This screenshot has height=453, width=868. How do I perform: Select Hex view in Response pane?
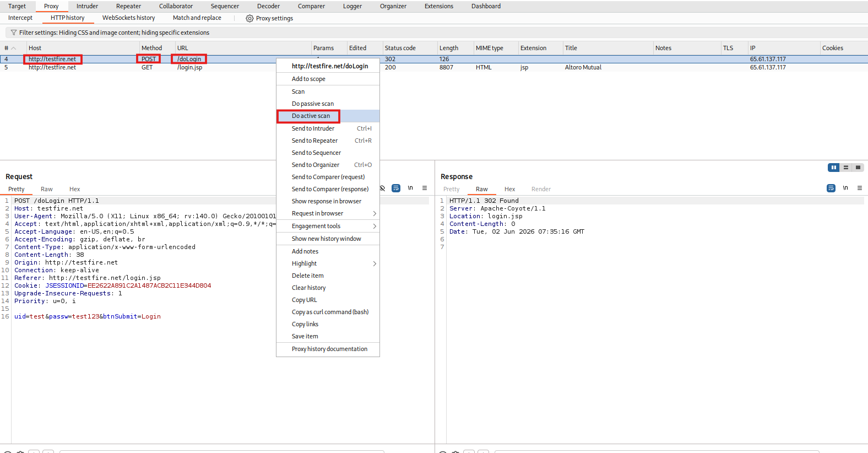point(510,189)
